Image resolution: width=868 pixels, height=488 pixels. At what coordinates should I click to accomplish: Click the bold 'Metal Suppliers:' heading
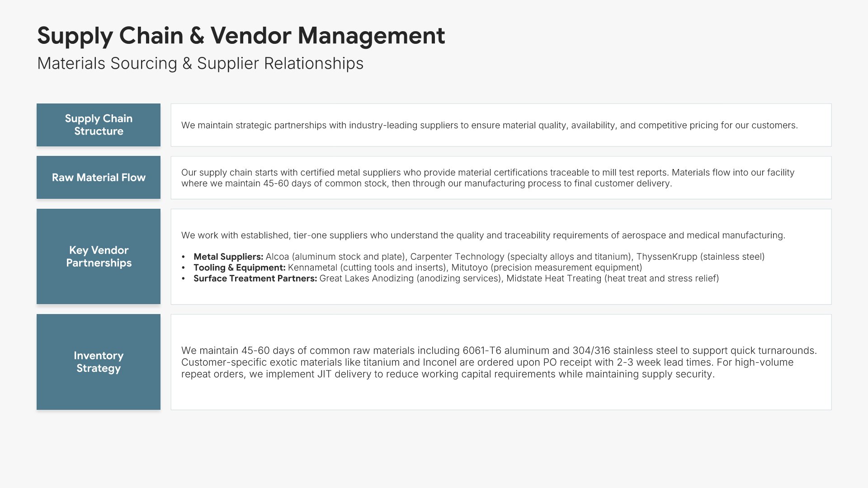point(228,257)
